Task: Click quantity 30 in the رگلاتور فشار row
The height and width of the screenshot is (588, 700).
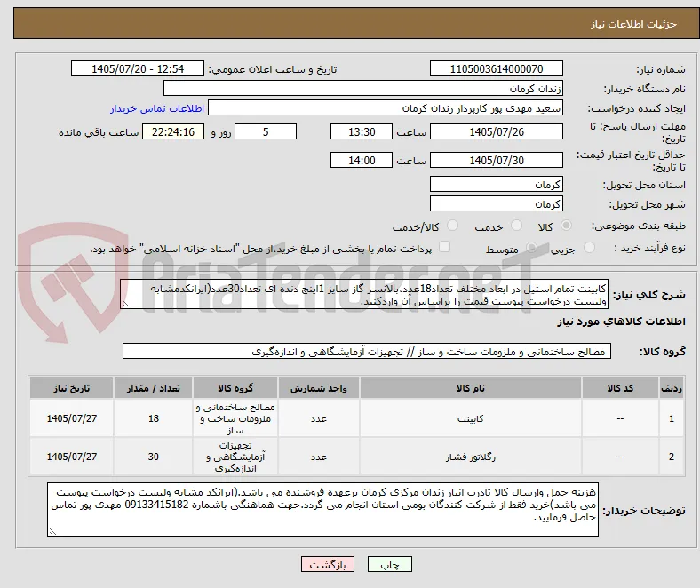Action: 153,457
